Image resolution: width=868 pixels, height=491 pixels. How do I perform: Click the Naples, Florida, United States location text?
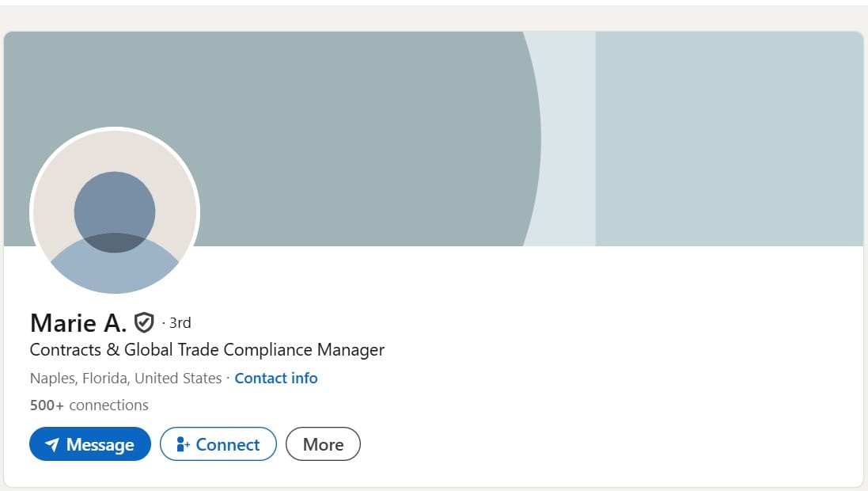[126, 378]
